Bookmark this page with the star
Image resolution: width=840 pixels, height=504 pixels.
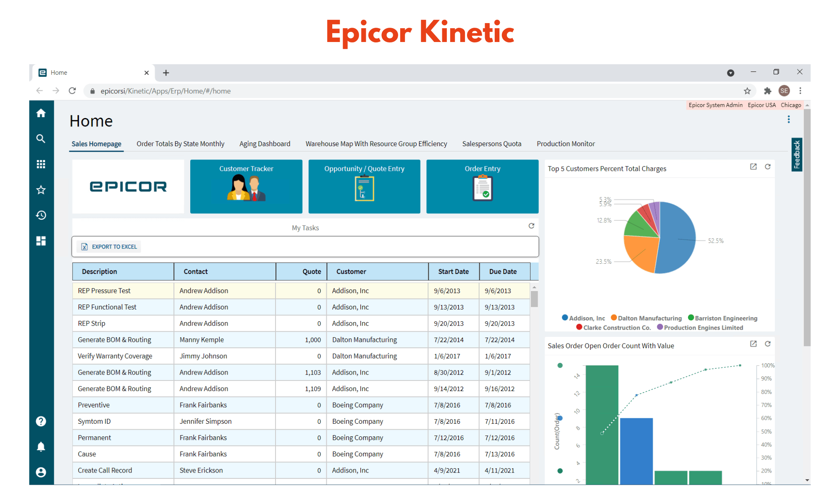pos(747,91)
